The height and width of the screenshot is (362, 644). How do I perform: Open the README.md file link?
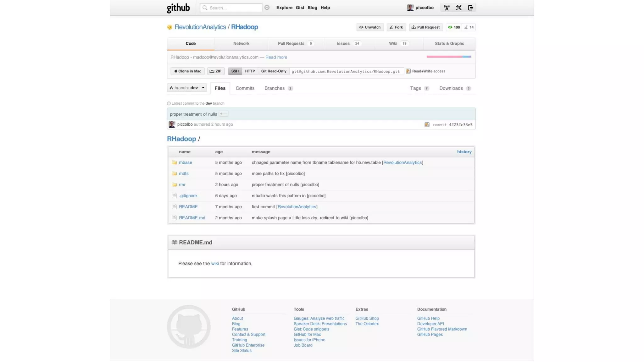click(x=192, y=218)
